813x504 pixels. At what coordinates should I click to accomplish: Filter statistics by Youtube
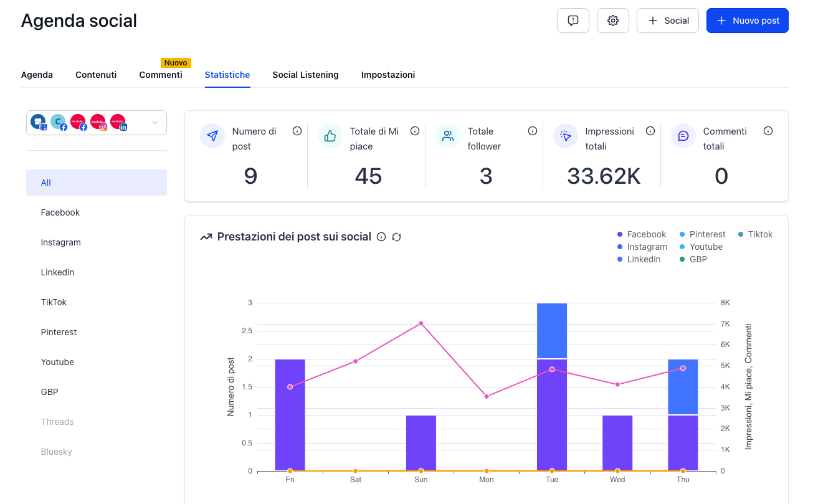97,362
